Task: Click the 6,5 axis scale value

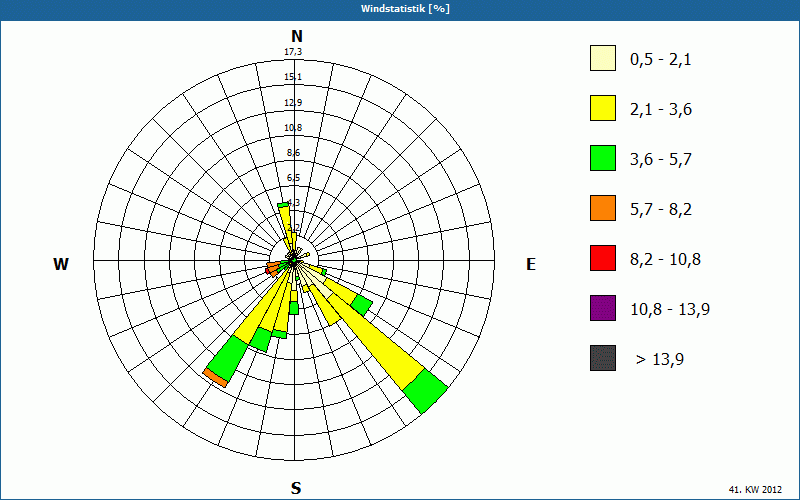Action: click(x=293, y=178)
